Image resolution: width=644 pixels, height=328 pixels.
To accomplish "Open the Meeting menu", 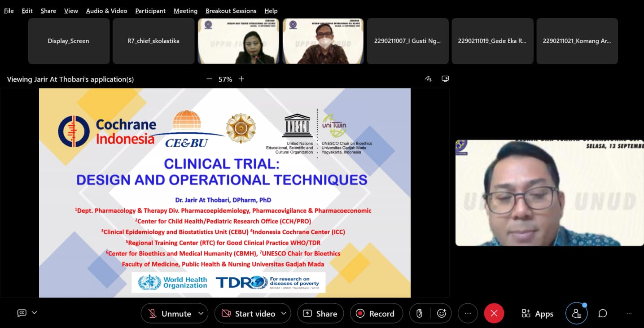I will [185, 11].
